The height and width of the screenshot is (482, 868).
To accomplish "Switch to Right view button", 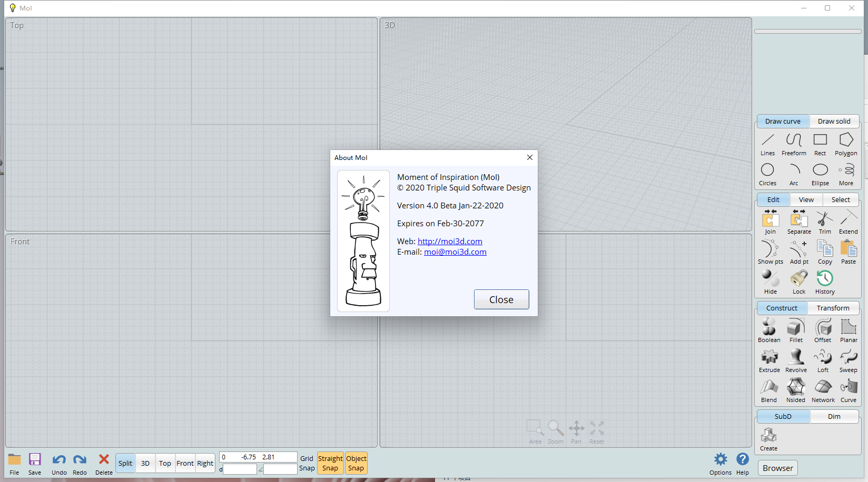I will [205, 463].
